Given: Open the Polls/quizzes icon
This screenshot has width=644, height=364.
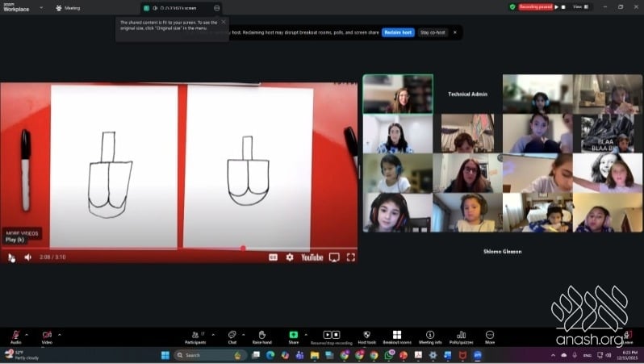Looking at the screenshot, I should coord(462,334).
